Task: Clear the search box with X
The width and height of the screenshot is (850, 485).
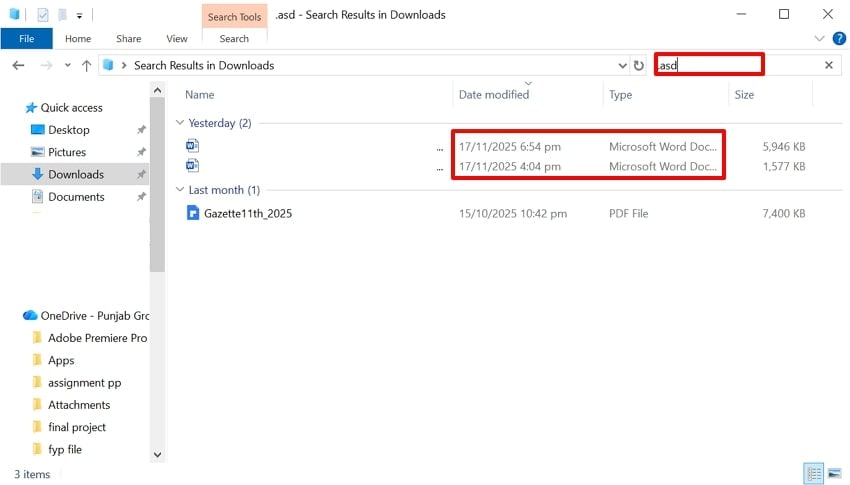Action: coord(829,65)
